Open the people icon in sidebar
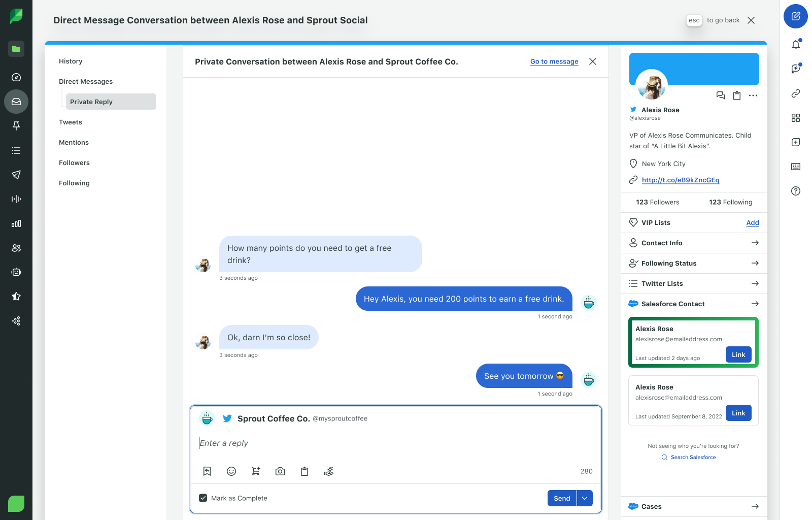The image size is (812, 520). (16, 248)
